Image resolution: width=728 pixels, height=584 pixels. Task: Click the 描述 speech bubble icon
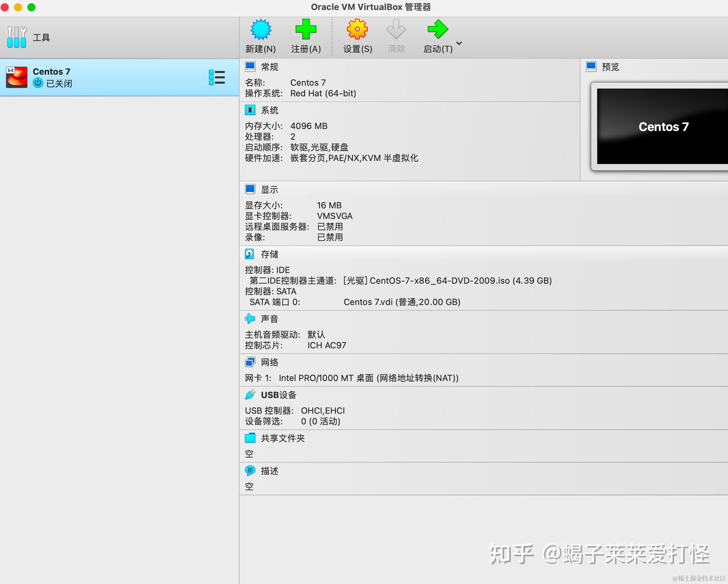(x=250, y=470)
